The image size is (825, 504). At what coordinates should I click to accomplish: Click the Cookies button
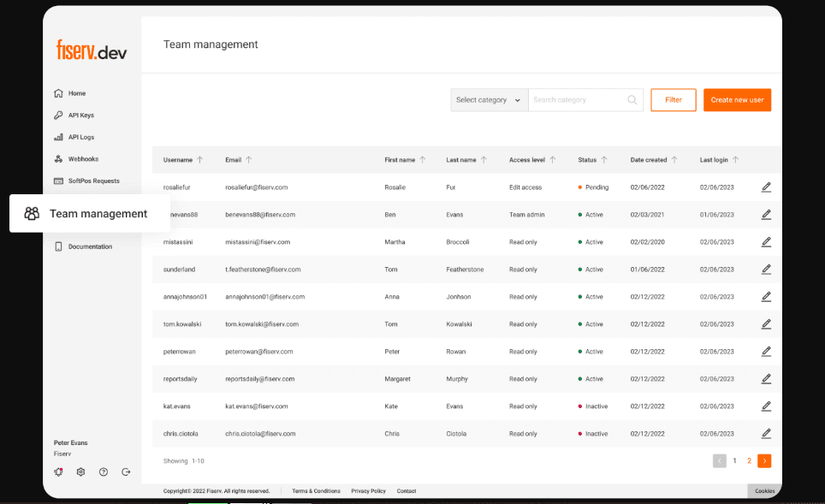coord(764,491)
